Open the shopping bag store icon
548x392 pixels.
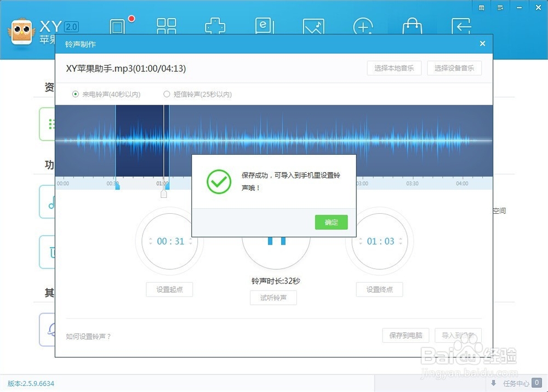tap(412, 26)
